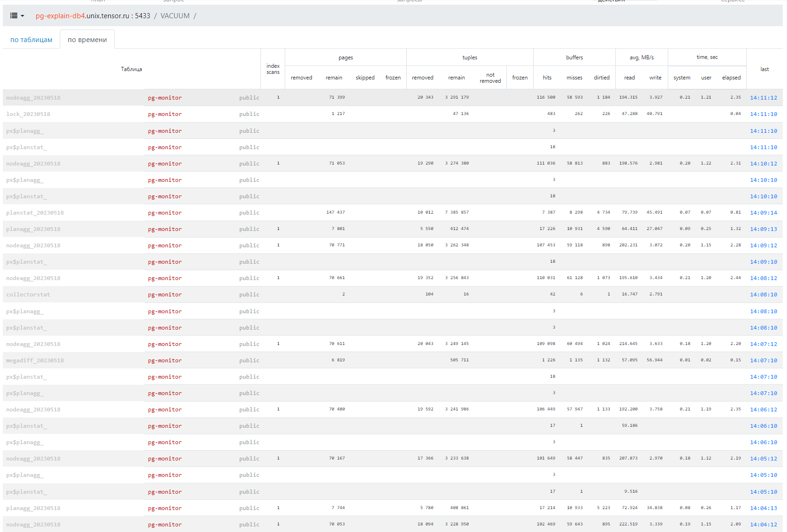Screen dimensions: 787x532
Task: Click the 'last' column header
Action: coord(764,69)
